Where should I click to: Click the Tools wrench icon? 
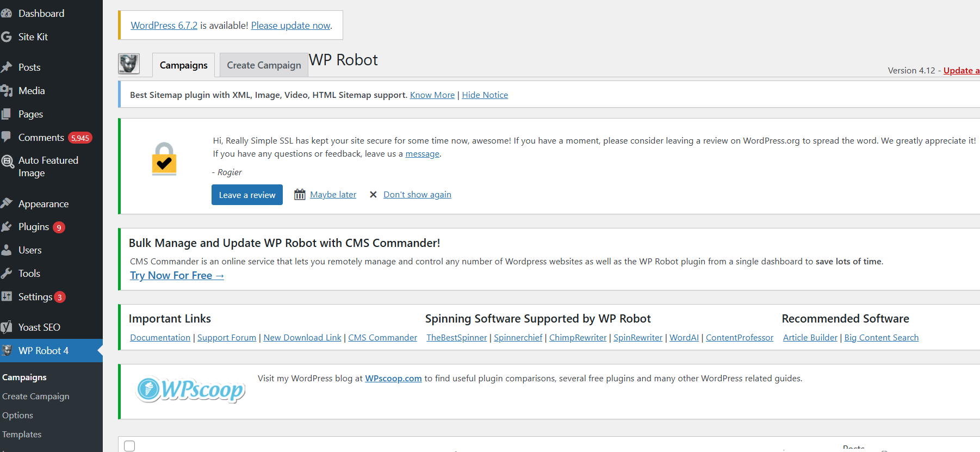(6, 274)
